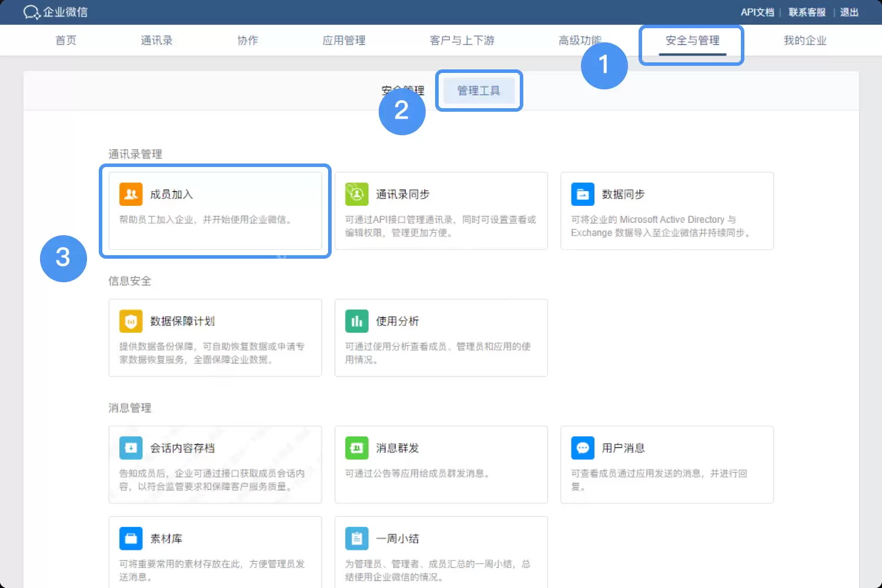882x588 pixels.
Task: Navigate to the 应用管理 section
Action: tap(344, 41)
